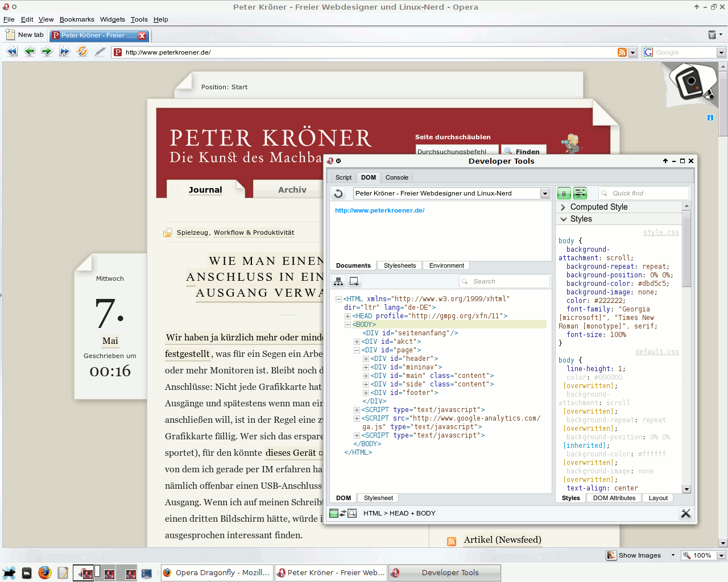Viewport: 728px width, 582px height.
Task: Click the orange Newsfeed RSS icon on page
Action: tap(452, 542)
